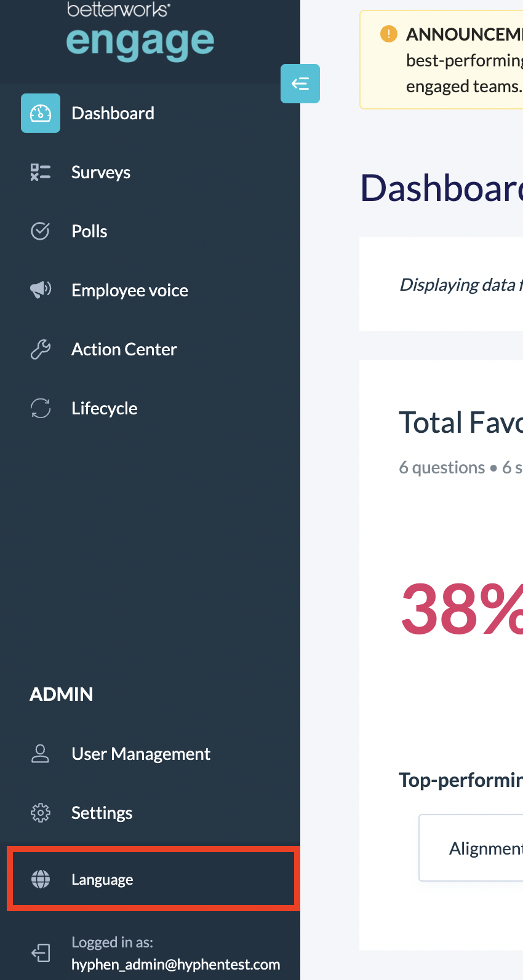Open the Lifecycle page
523x980 pixels.
coord(105,408)
